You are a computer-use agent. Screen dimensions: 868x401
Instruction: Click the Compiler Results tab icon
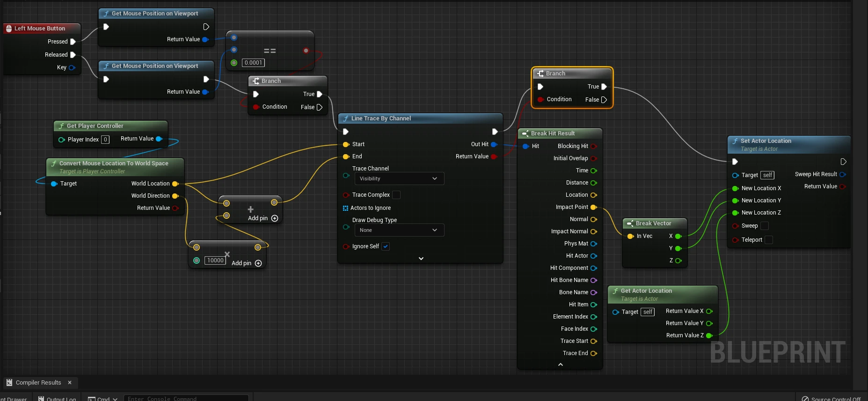click(x=9, y=383)
